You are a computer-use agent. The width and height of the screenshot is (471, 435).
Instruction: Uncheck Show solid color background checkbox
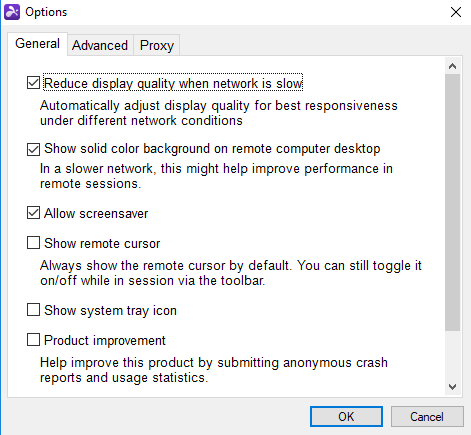click(x=33, y=149)
